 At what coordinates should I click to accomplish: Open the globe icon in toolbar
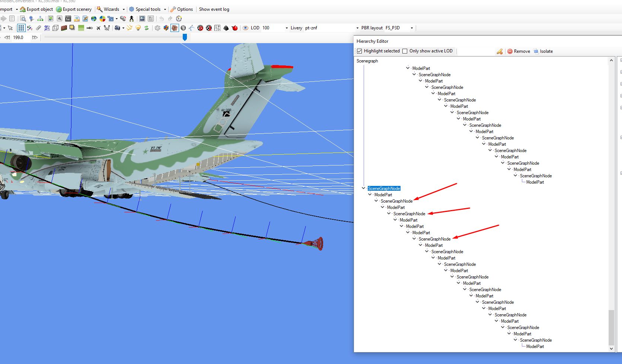coord(94,19)
